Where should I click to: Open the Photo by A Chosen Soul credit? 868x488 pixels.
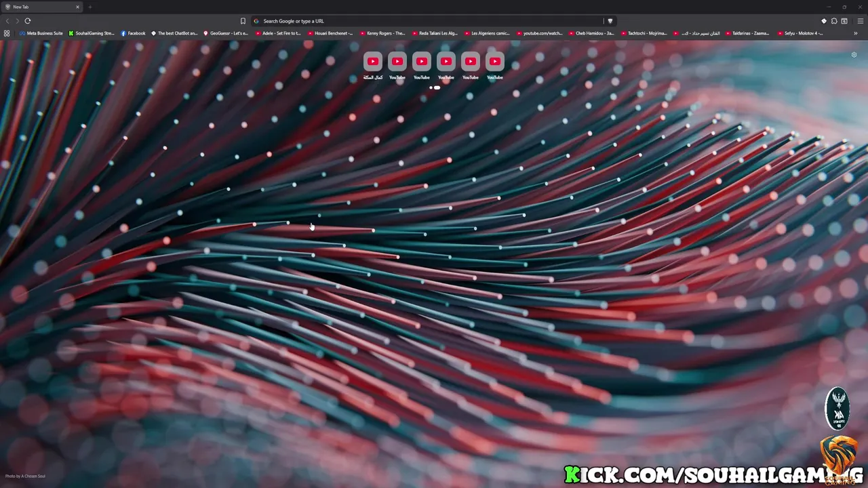tap(25, 476)
